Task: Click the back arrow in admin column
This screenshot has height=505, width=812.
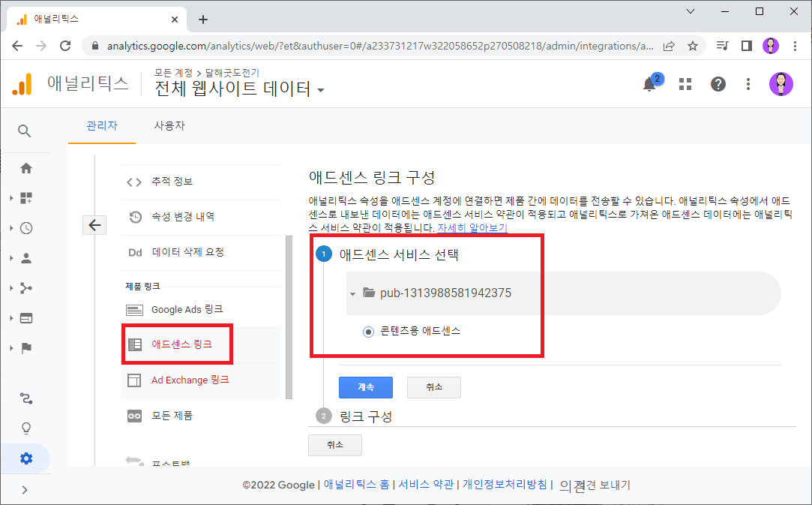Action: 94,225
